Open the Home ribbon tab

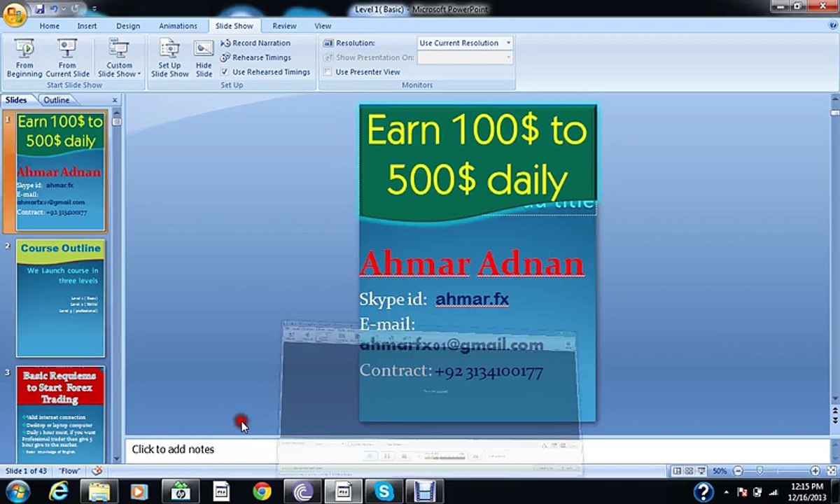49,26
